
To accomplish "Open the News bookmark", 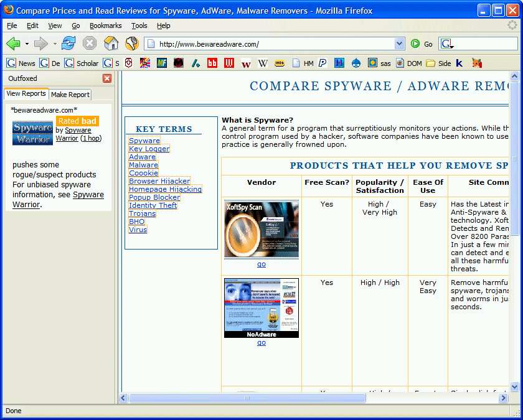I will 21,63.
